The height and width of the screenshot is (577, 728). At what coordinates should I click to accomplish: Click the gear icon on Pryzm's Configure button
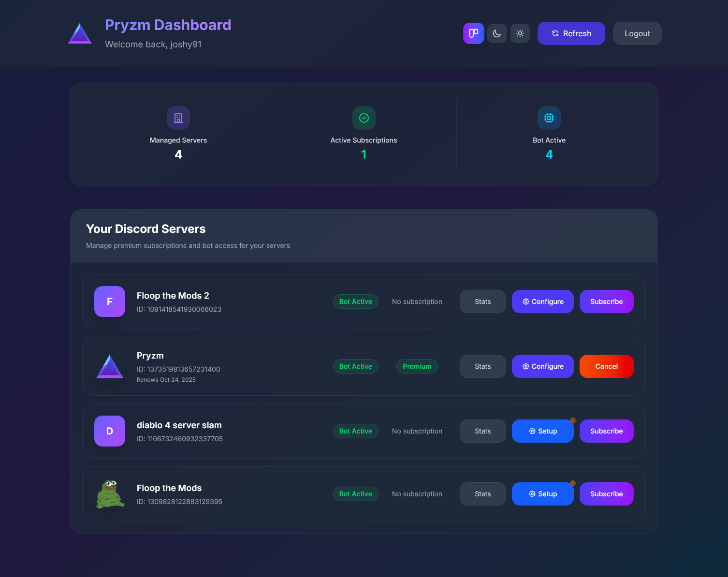(525, 366)
